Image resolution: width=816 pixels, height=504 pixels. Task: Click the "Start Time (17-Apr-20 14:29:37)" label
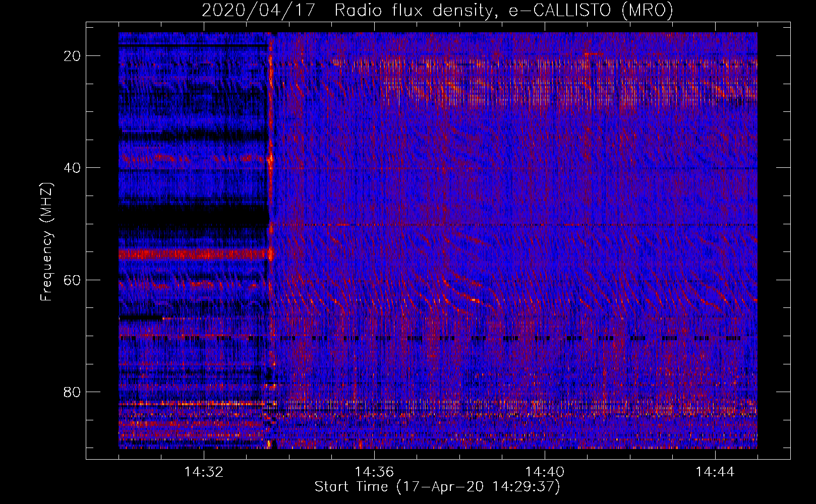click(438, 487)
